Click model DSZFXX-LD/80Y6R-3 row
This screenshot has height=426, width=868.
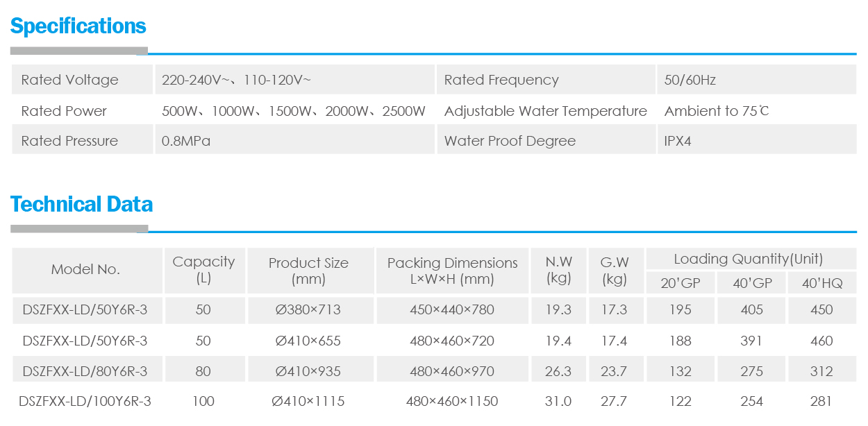click(85, 371)
